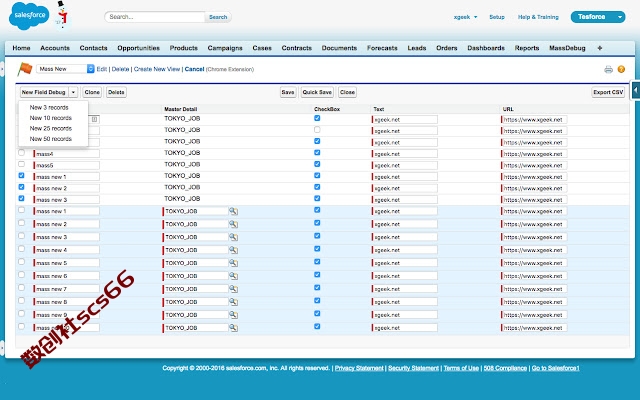Screen dimensions: 640x400
Task: Choose New 3 records option
Action: click(49, 108)
